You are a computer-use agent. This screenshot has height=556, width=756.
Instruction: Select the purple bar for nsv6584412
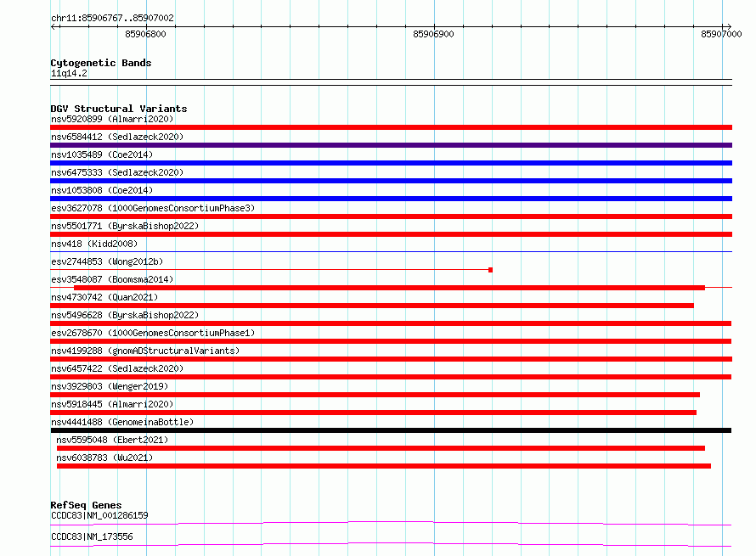click(391, 145)
